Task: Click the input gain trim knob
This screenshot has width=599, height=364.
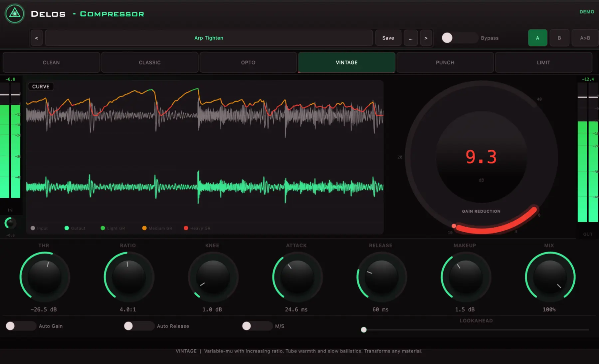Action: [x=10, y=223]
